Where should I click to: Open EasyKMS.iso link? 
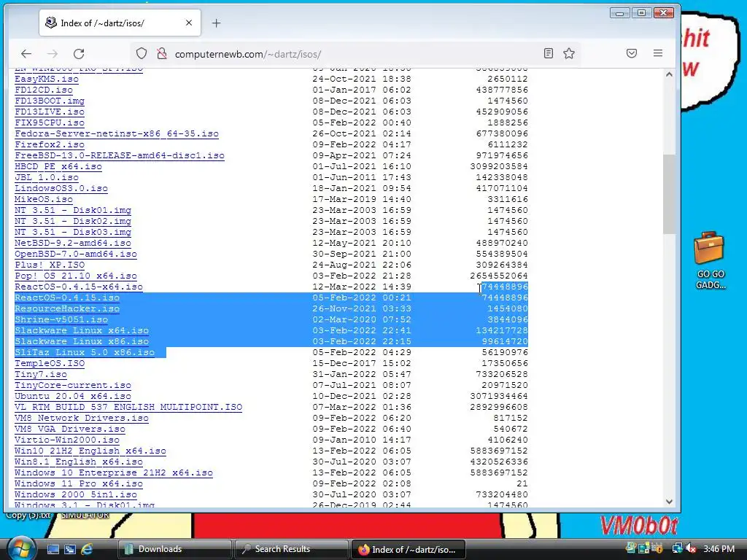[47, 79]
